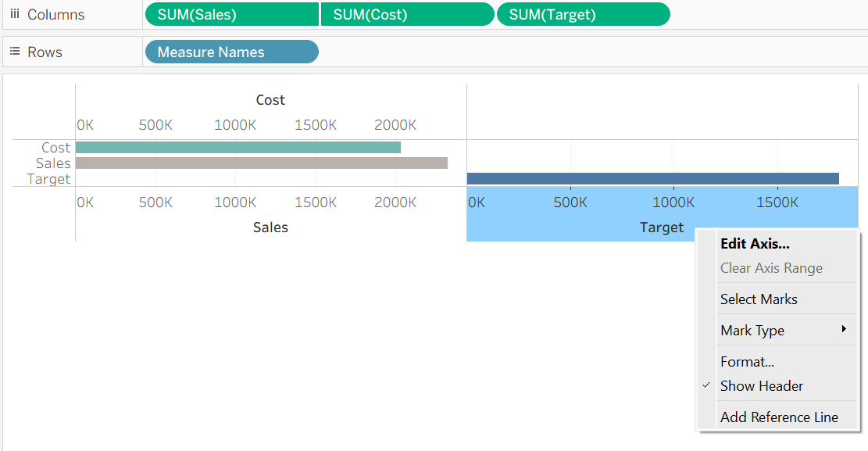Image resolution: width=868 pixels, height=451 pixels.
Task: Open Format... from the context menu
Action: [x=747, y=362]
